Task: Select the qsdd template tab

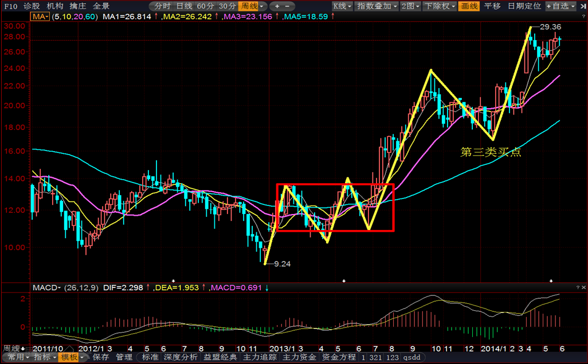Action: click(411, 357)
